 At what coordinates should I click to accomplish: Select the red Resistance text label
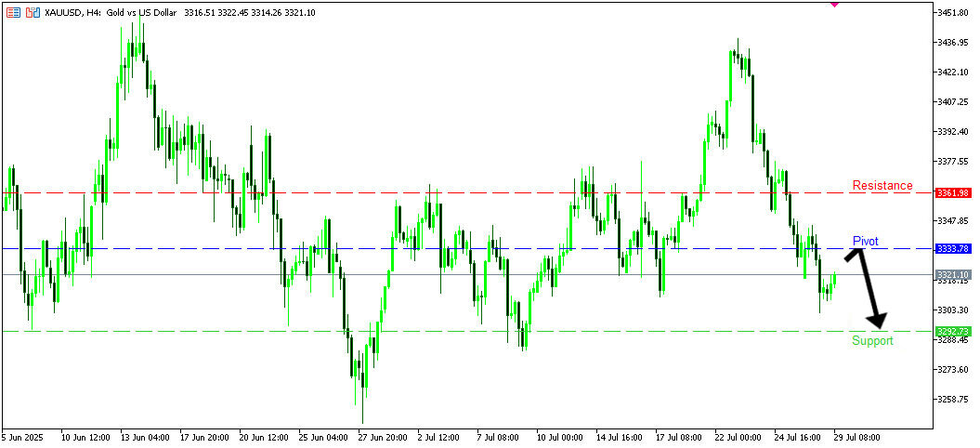882,186
